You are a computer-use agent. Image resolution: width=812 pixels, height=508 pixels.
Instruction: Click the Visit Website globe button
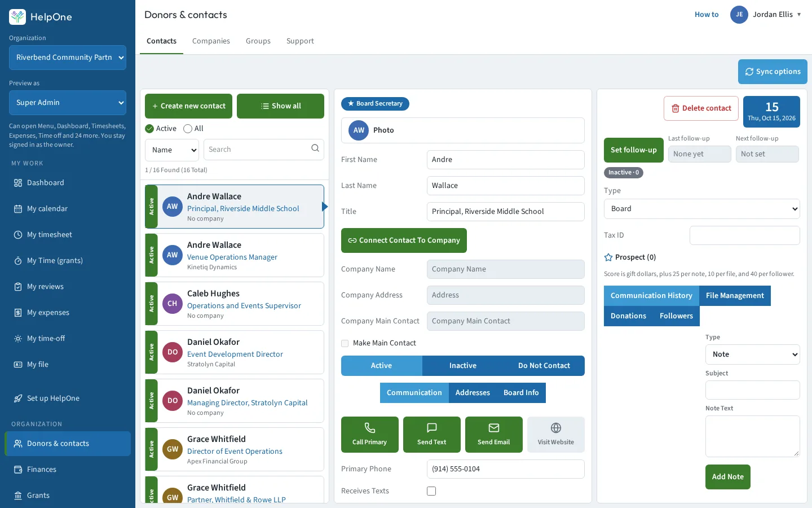coord(556,435)
